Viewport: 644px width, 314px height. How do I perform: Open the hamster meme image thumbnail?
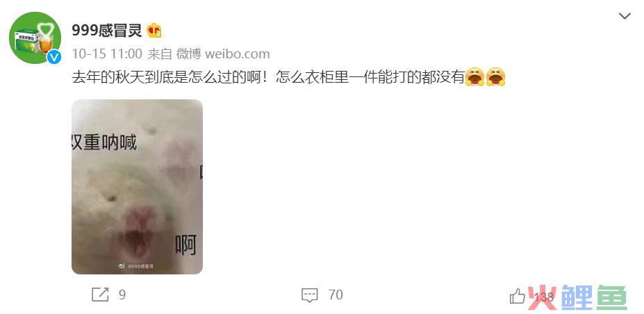[x=137, y=187]
